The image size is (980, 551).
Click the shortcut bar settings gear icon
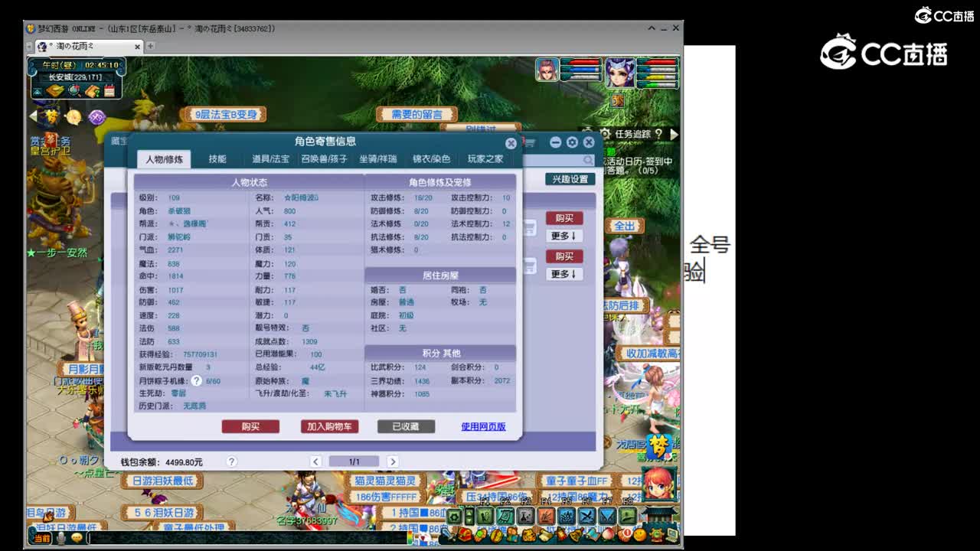point(454,517)
